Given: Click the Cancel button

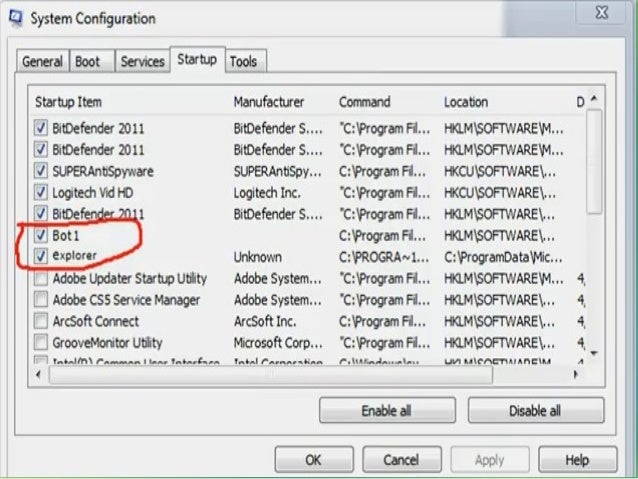Looking at the screenshot, I should (x=402, y=459).
